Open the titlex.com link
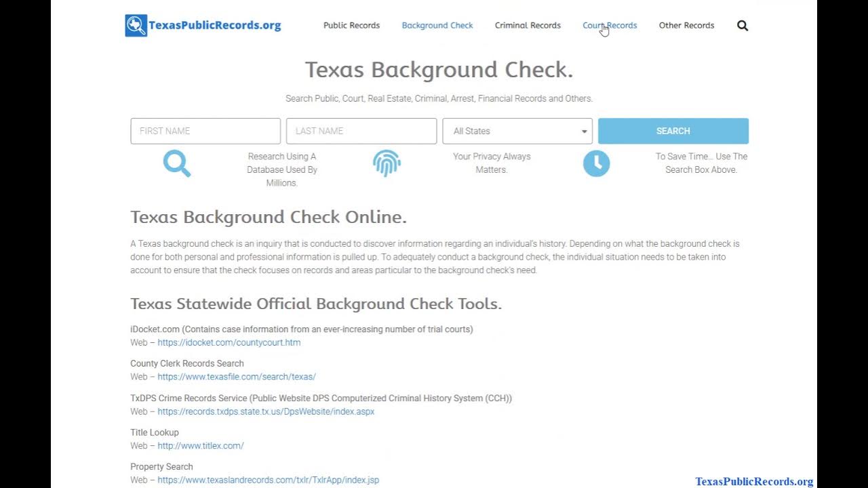Viewport: 868px width, 488px height. 201,446
